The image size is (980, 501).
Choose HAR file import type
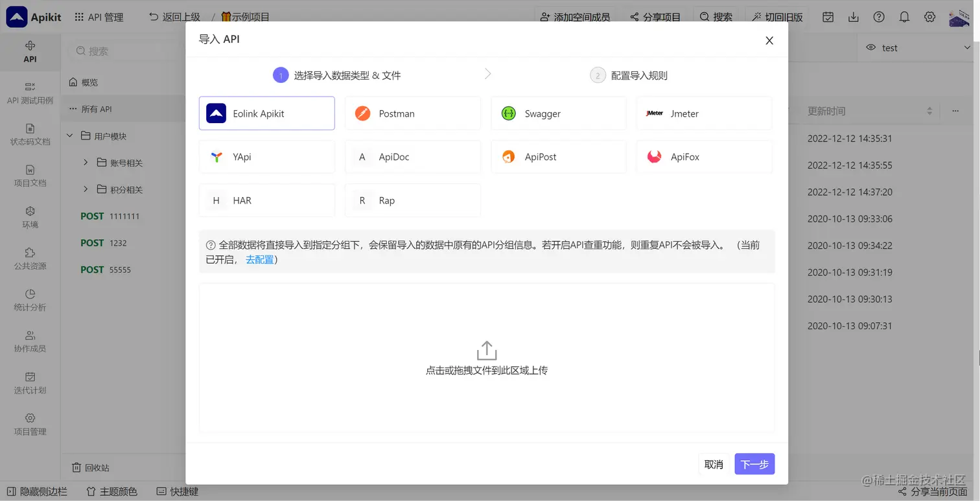pos(266,200)
